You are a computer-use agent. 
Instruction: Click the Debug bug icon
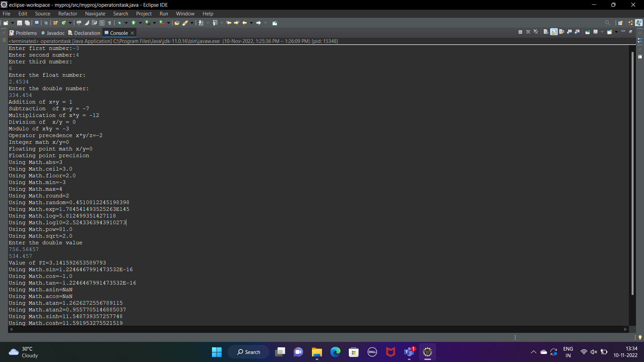(119, 23)
